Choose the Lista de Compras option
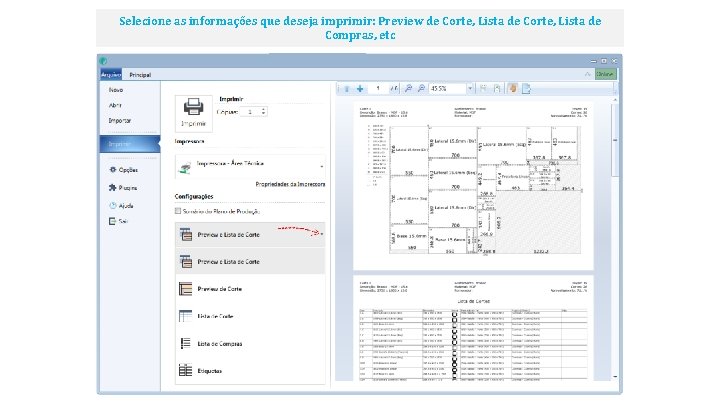 coord(250,343)
